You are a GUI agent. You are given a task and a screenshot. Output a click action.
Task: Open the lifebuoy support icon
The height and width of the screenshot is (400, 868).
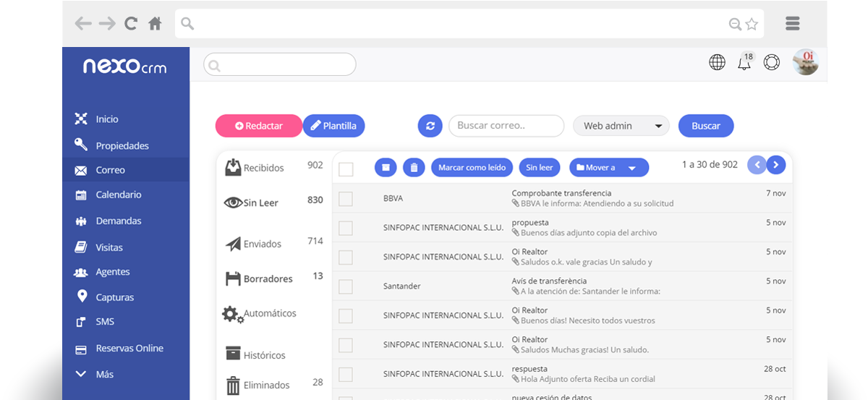pos(772,62)
